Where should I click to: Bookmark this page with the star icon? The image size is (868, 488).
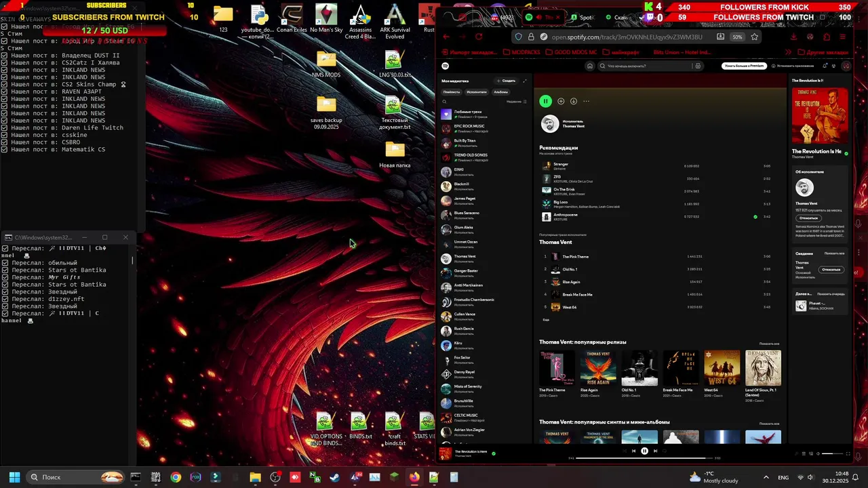click(x=754, y=37)
